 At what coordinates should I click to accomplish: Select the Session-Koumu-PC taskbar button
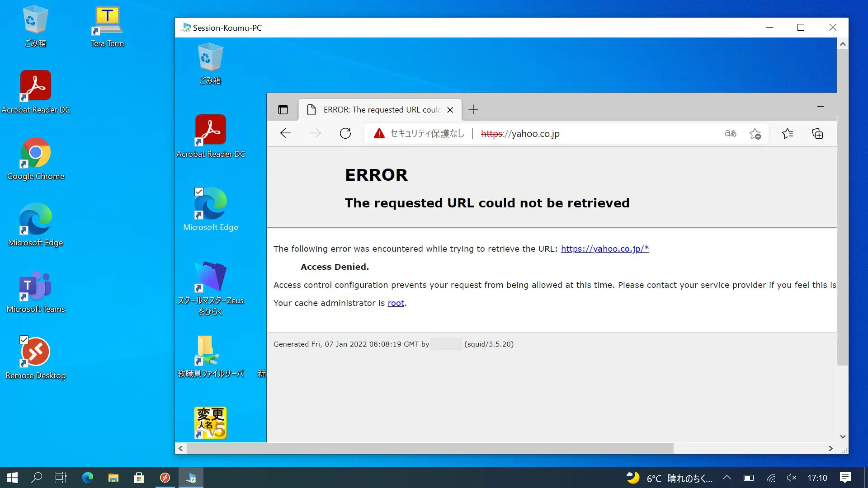click(x=191, y=478)
